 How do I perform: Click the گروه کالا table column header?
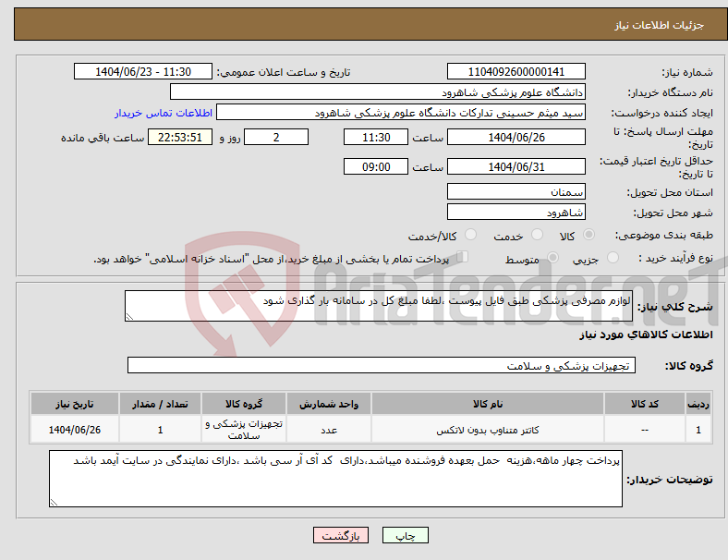pyautogui.click(x=244, y=404)
